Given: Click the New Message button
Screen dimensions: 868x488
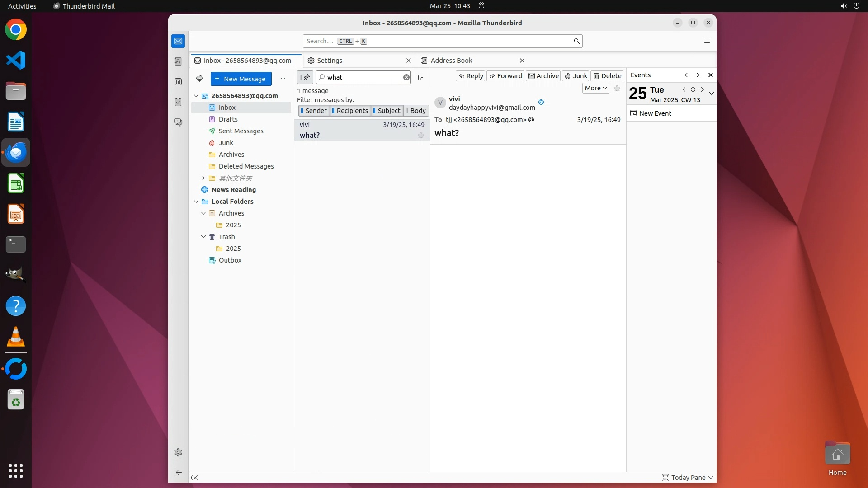Looking at the screenshot, I should [241, 79].
